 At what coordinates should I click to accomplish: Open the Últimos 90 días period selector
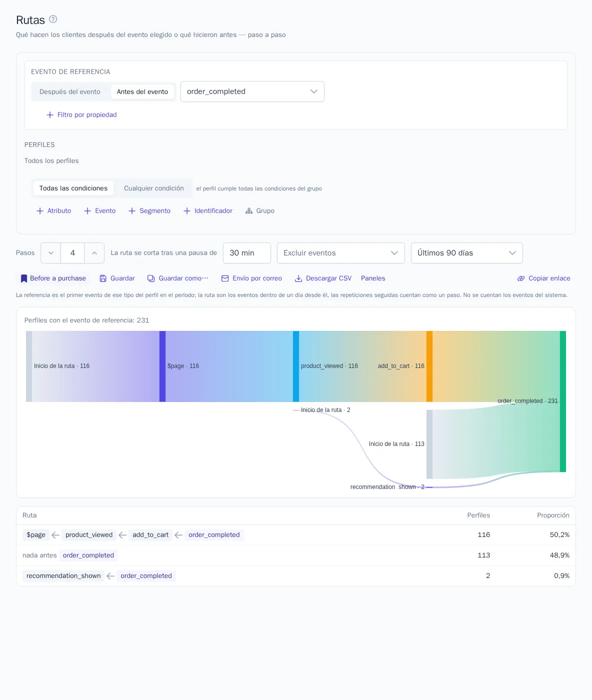(x=467, y=253)
